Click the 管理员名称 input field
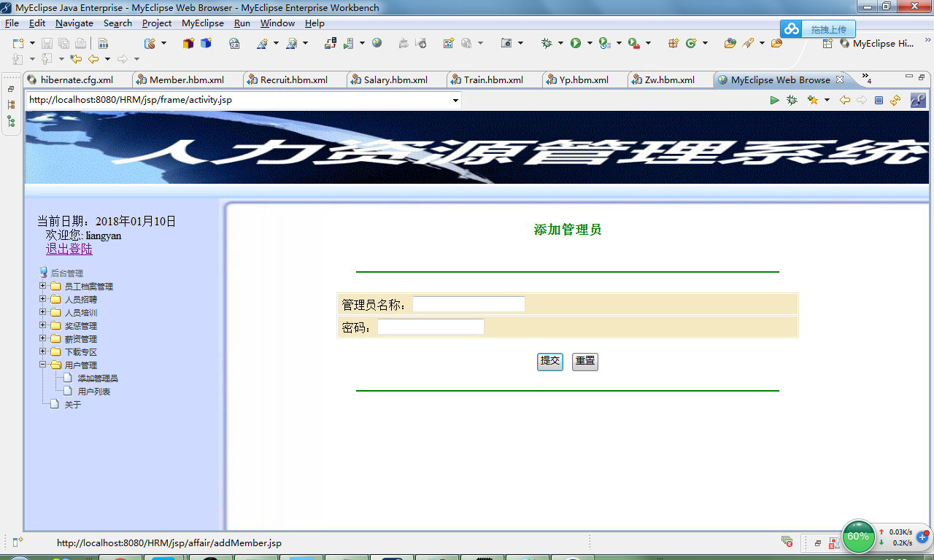934x560 pixels. click(468, 304)
